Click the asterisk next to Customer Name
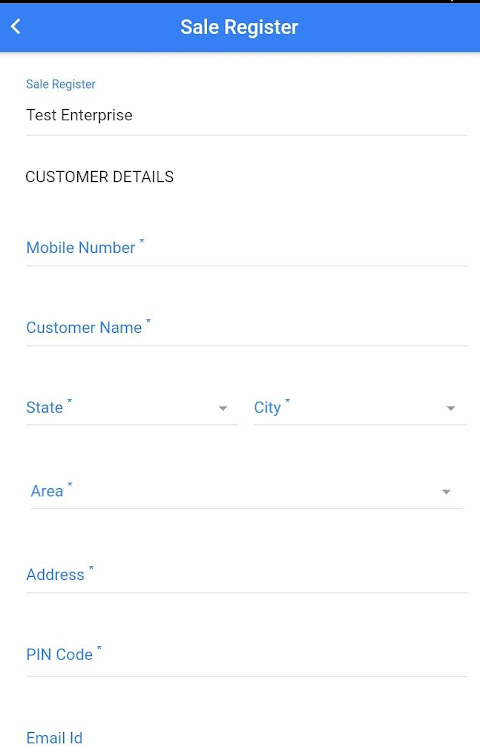The image size is (480, 755). [148, 321]
